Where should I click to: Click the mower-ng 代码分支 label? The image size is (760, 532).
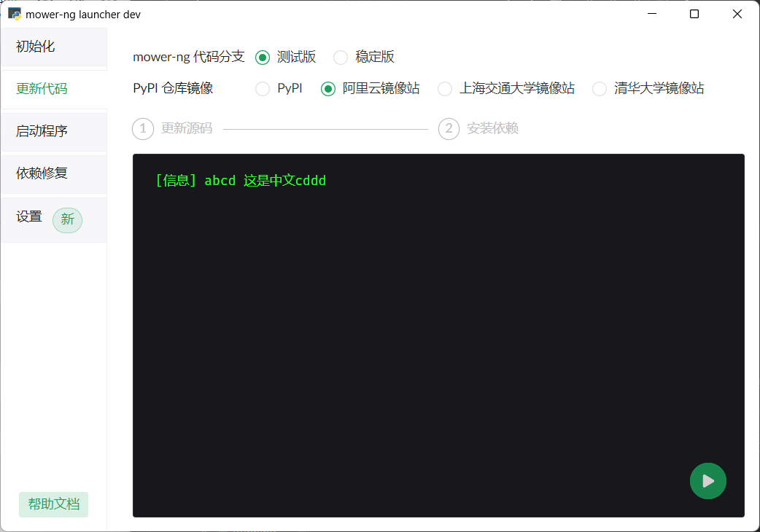point(189,57)
